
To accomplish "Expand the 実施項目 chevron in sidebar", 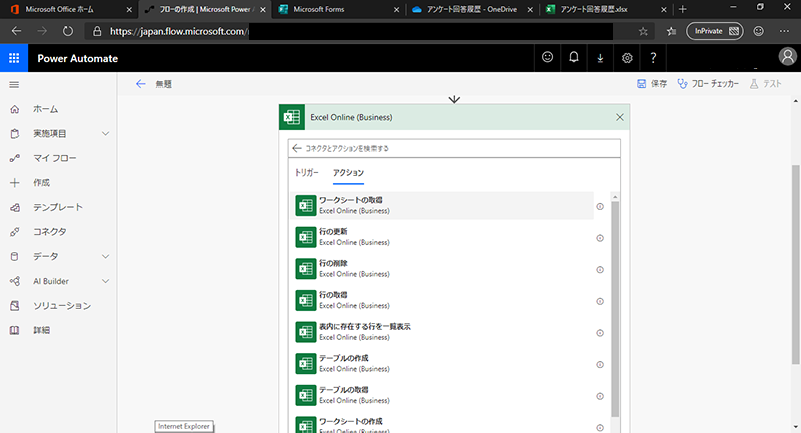I will click(x=105, y=134).
